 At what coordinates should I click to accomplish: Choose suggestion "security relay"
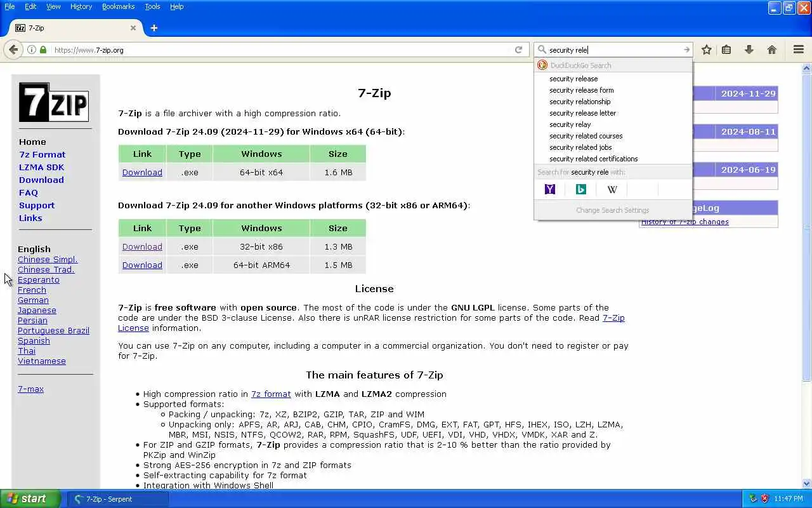[x=613, y=124]
